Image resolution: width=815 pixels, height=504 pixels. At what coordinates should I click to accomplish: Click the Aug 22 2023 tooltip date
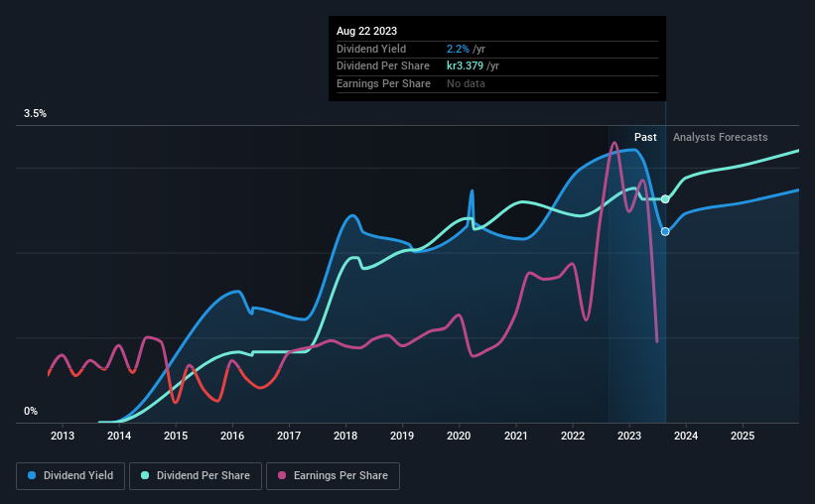click(366, 31)
